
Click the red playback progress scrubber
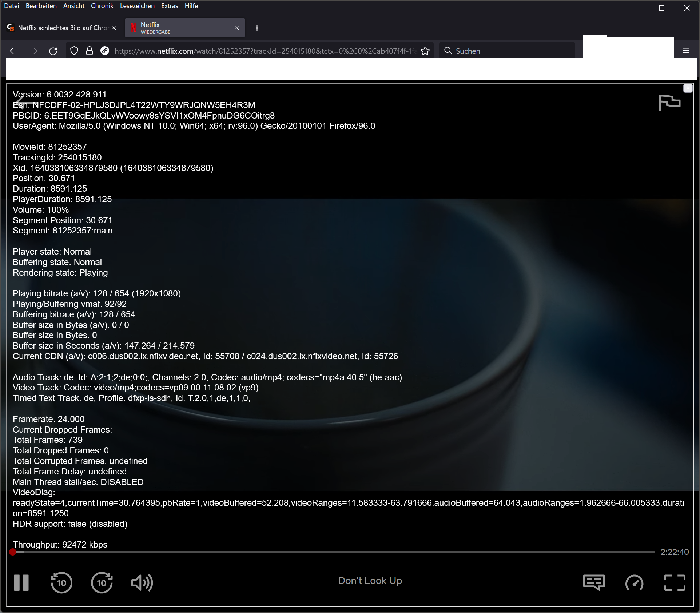[13, 552]
